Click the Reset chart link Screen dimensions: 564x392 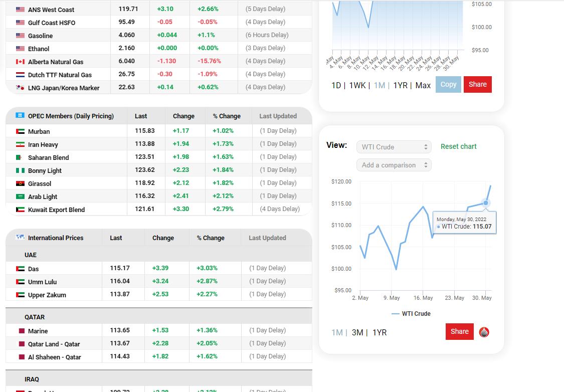[x=459, y=146]
